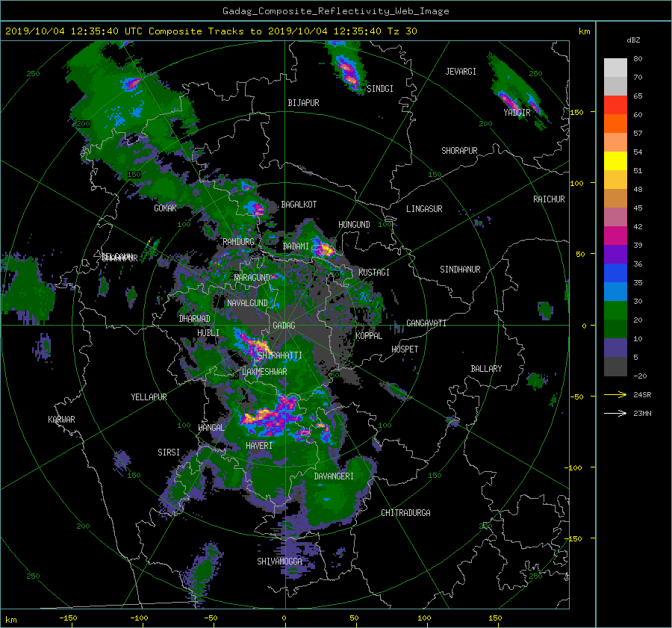The image size is (672, 628).
Task: Click the YADGIR city label
Action: (x=517, y=113)
